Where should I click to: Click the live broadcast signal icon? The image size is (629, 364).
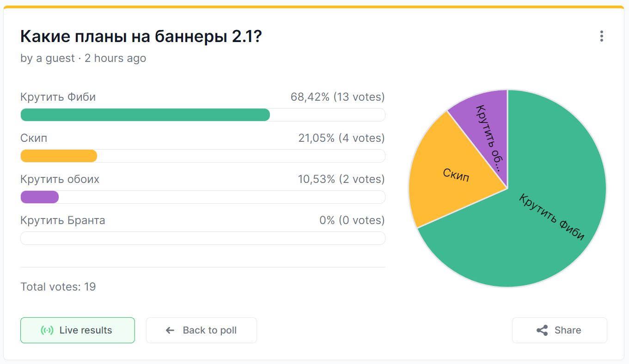pyautogui.click(x=47, y=330)
